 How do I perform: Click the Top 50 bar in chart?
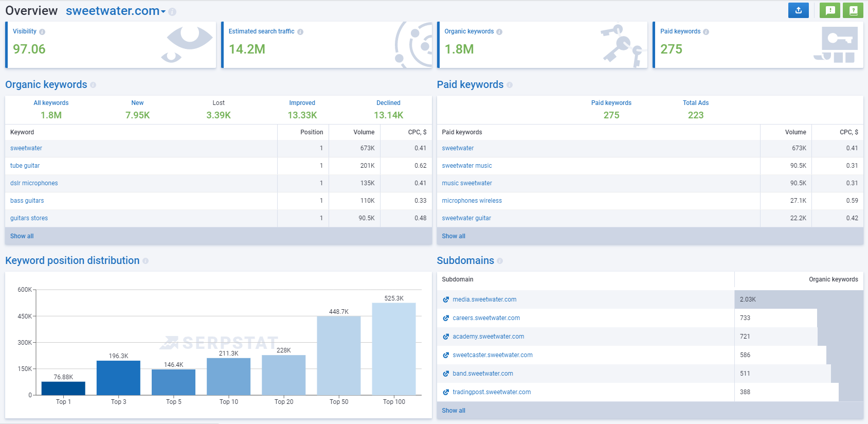pos(339,356)
